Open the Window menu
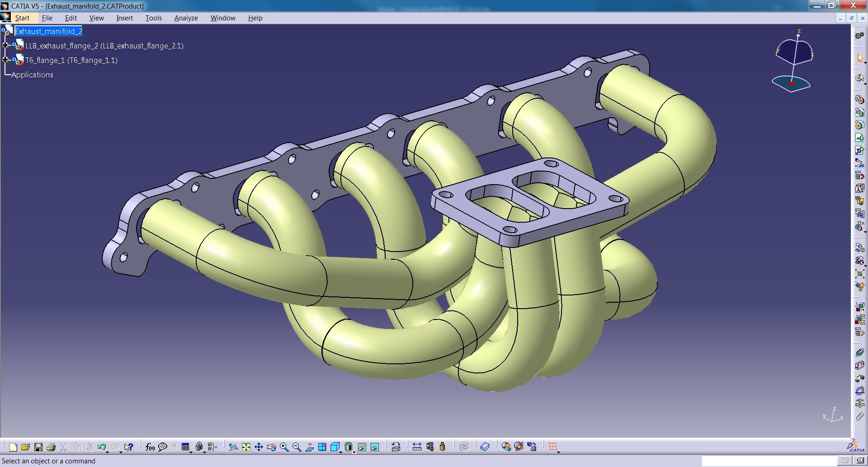The height and width of the screenshot is (467, 868). coord(223,18)
